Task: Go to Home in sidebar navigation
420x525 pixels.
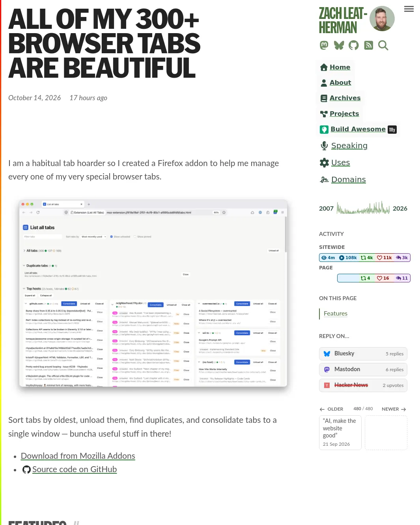Action: (x=340, y=67)
